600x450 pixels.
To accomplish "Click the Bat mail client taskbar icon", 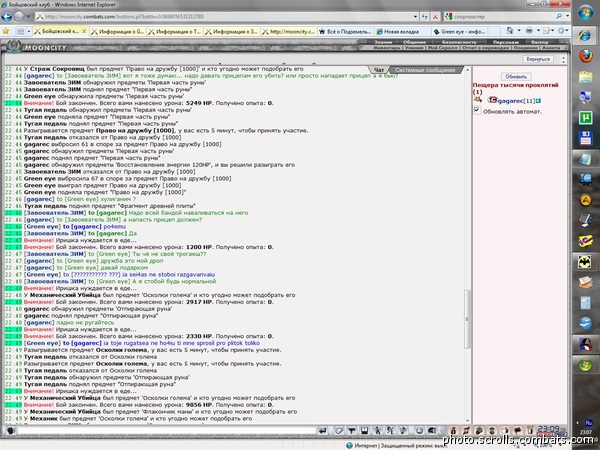I will pyautogui.click(x=585, y=262).
